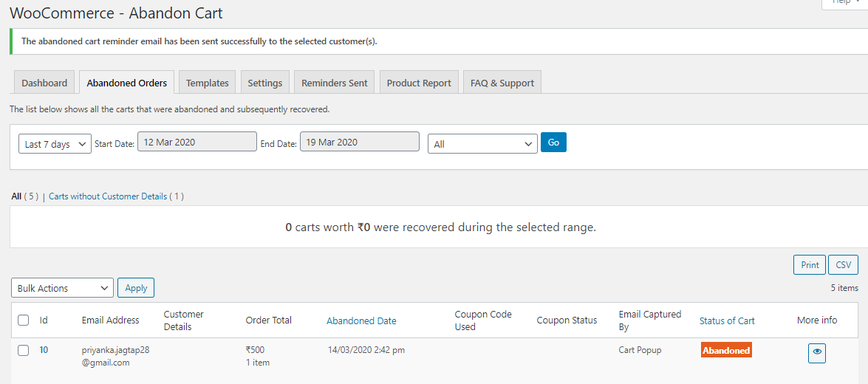Image resolution: width=868 pixels, height=384 pixels.
Task: Sort by Abandoned Date column
Action: 361,320
